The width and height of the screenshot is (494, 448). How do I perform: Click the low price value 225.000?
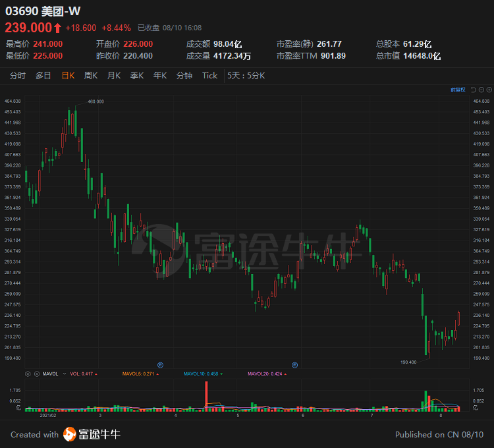[48, 56]
